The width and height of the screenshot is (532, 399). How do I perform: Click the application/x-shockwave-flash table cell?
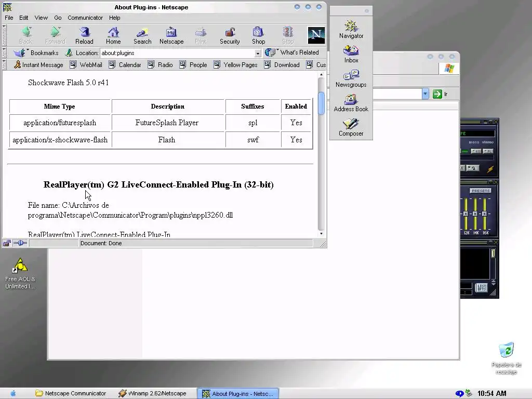[x=60, y=140]
